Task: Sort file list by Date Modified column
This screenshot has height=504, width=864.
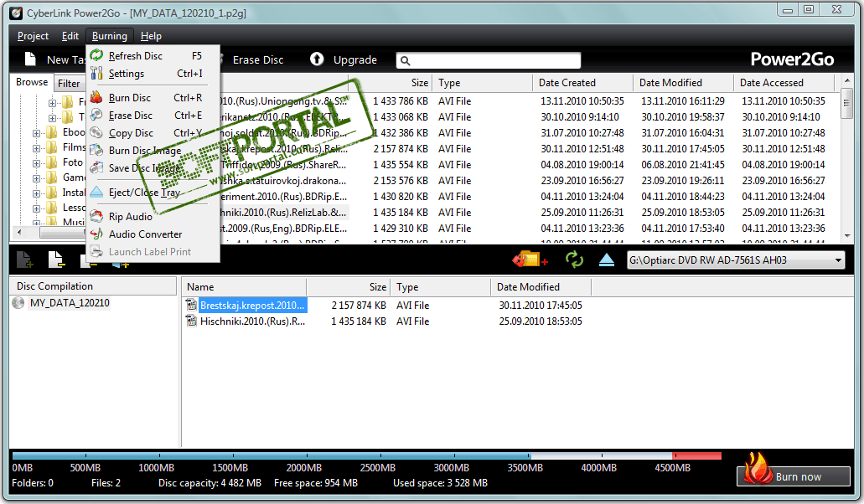Action: tap(683, 83)
